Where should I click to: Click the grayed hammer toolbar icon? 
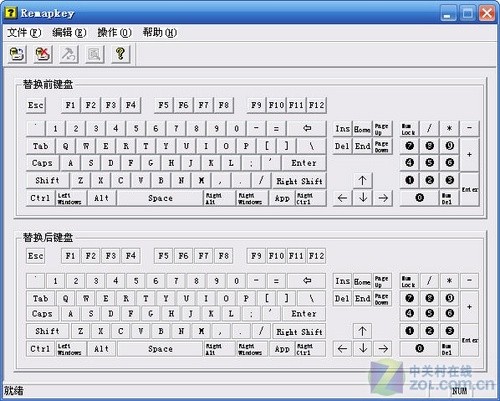69,54
